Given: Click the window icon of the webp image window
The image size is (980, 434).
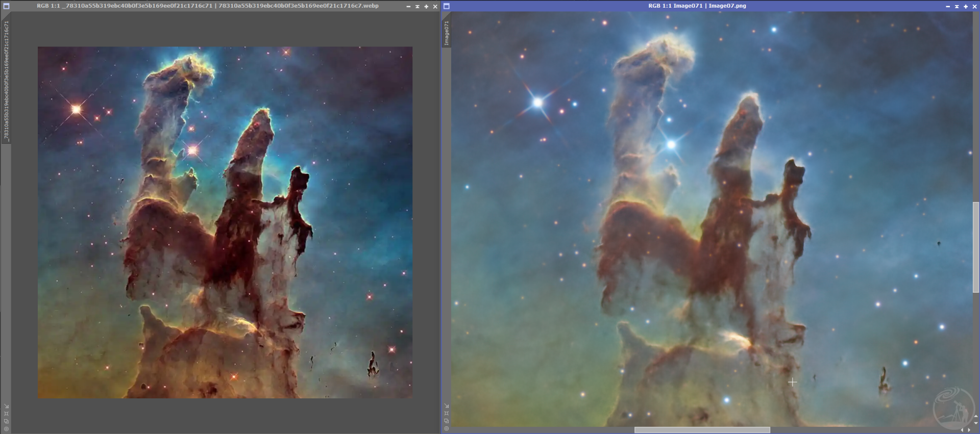Looking at the screenshot, I should [6, 6].
